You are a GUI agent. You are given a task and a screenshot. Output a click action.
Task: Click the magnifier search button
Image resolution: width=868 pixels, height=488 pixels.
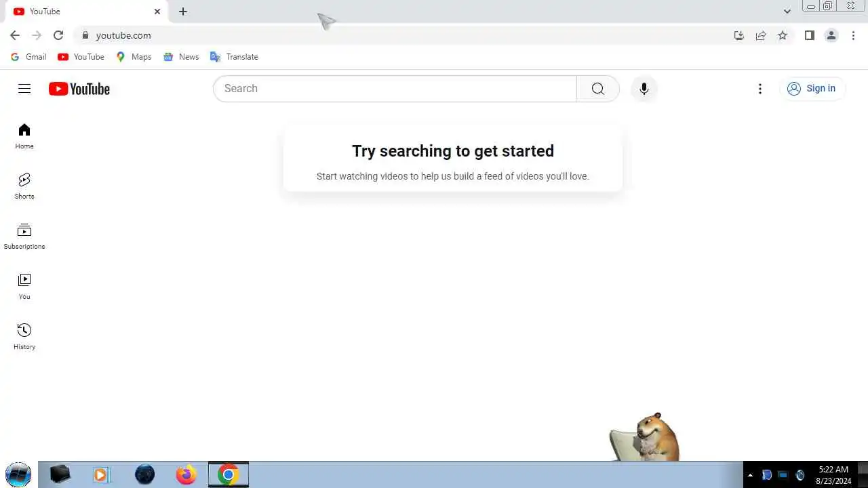(597, 89)
